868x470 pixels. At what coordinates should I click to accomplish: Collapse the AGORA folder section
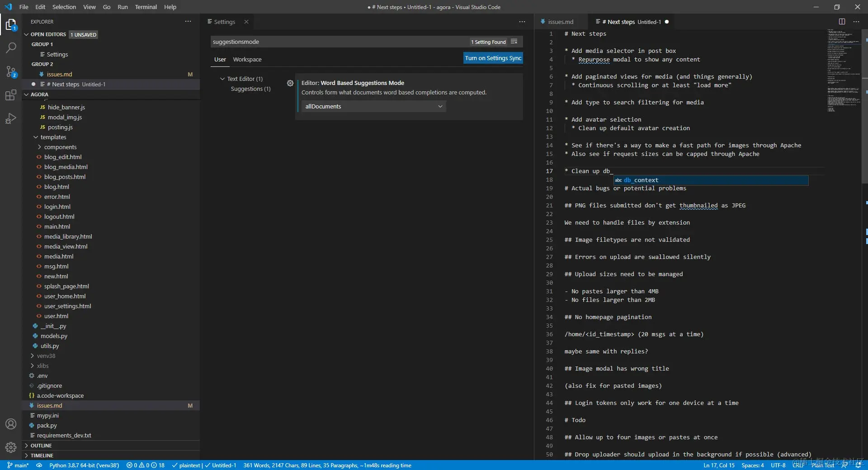click(26, 94)
